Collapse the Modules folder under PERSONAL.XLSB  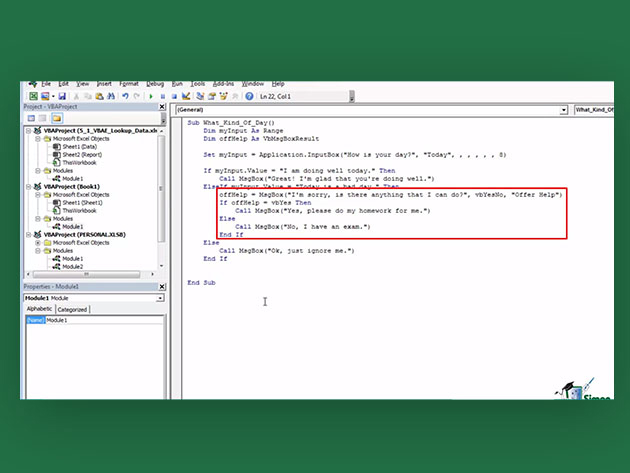point(38,251)
